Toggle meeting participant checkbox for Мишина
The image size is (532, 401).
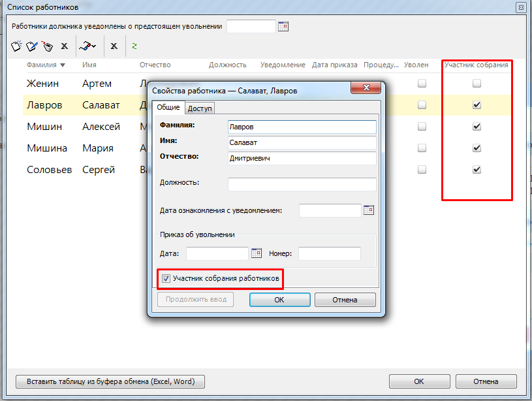[477, 148]
